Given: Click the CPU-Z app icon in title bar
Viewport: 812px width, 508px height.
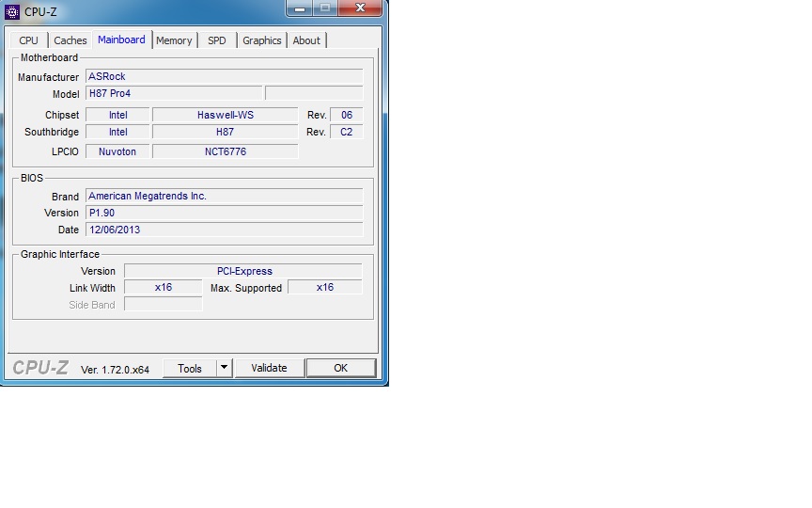Looking at the screenshot, I should click(12, 11).
